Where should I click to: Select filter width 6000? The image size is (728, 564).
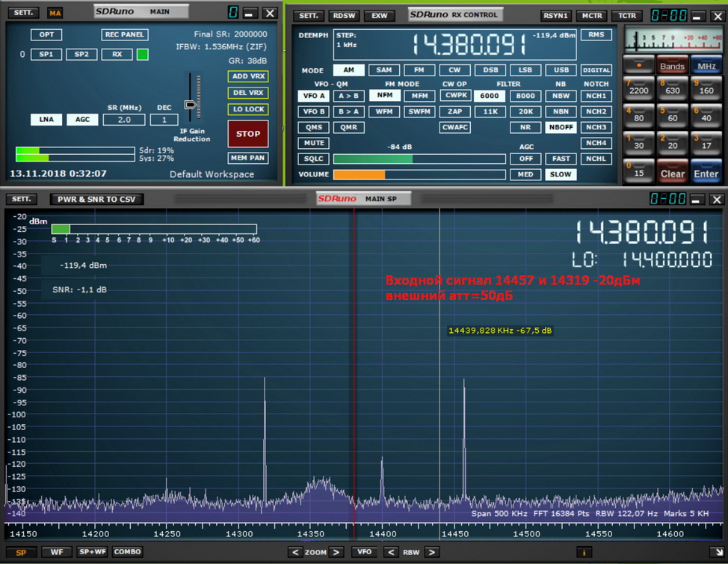point(490,96)
